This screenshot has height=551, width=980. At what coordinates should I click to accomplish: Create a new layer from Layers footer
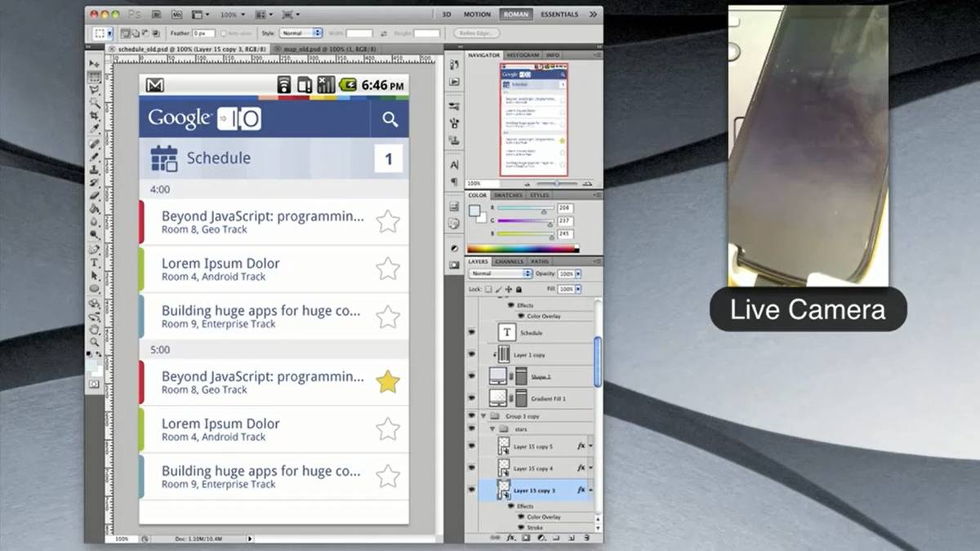click(572, 538)
